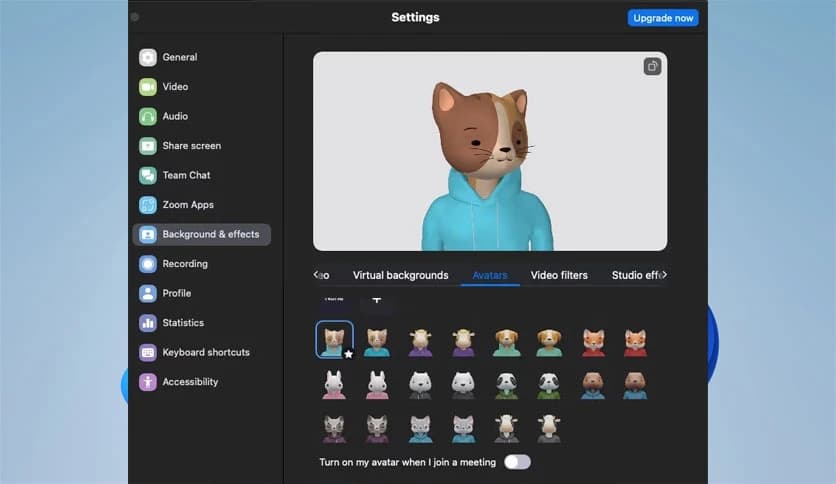Choose gray cat avatar in blue hoodie
836x484 pixels.
tap(420, 429)
